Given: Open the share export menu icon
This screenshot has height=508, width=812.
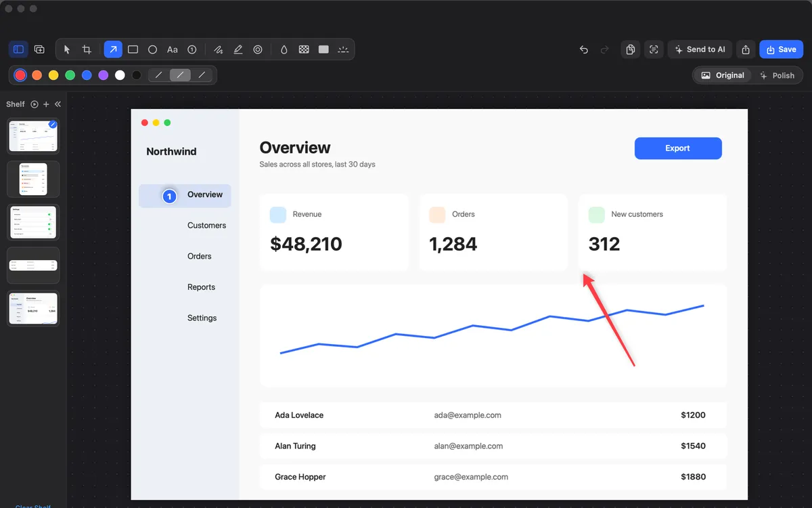Looking at the screenshot, I should coord(746,49).
